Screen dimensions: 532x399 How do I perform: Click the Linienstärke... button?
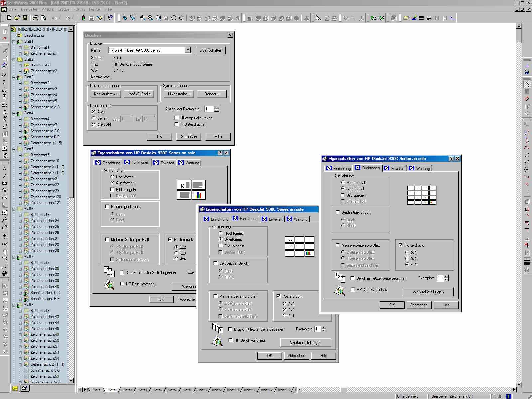[179, 94]
